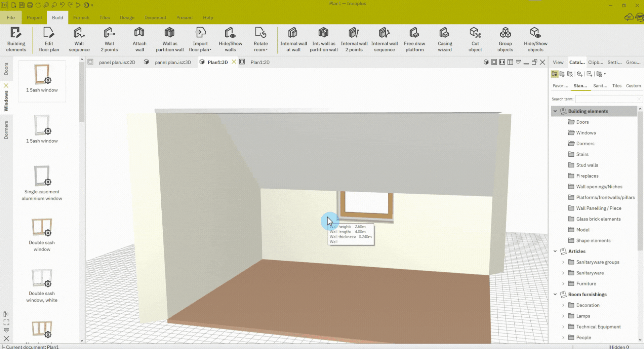644x349 pixels.
Task: Choose the Attach wall tool
Action: coord(139,39)
